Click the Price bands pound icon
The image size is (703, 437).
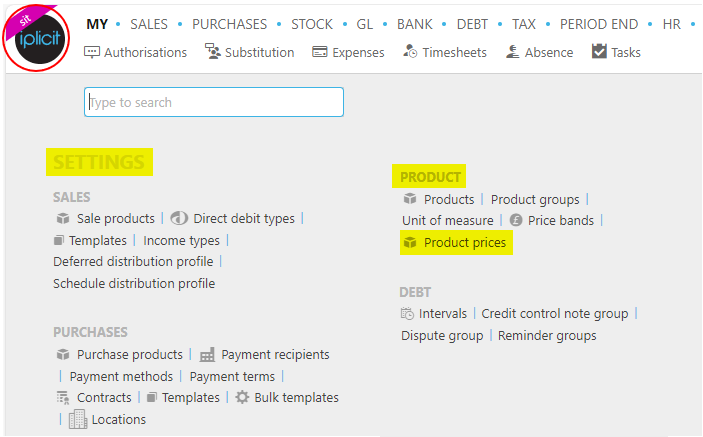click(516, 220)
